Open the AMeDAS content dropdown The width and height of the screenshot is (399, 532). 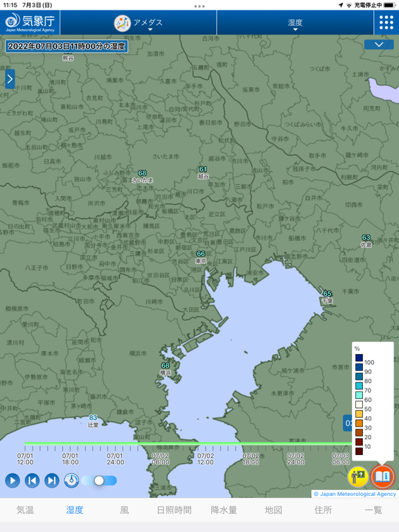[139, 22]
